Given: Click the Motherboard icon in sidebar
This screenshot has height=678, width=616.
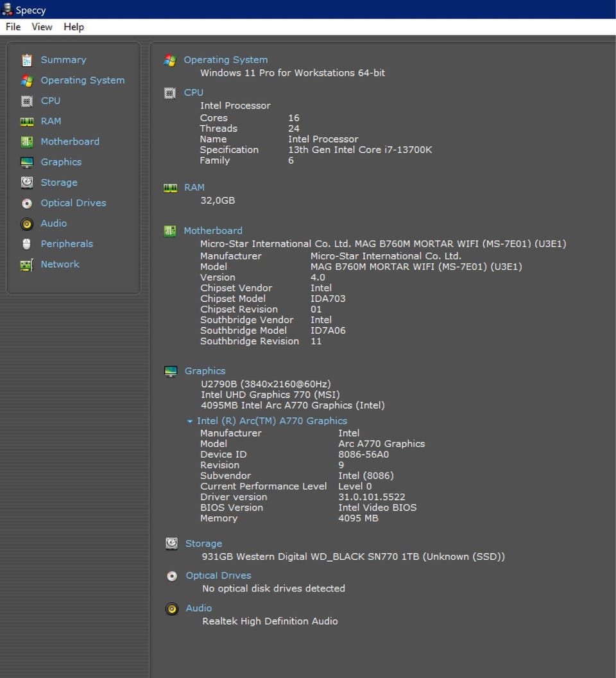Looking at the screenshot, I should point(26,142).
